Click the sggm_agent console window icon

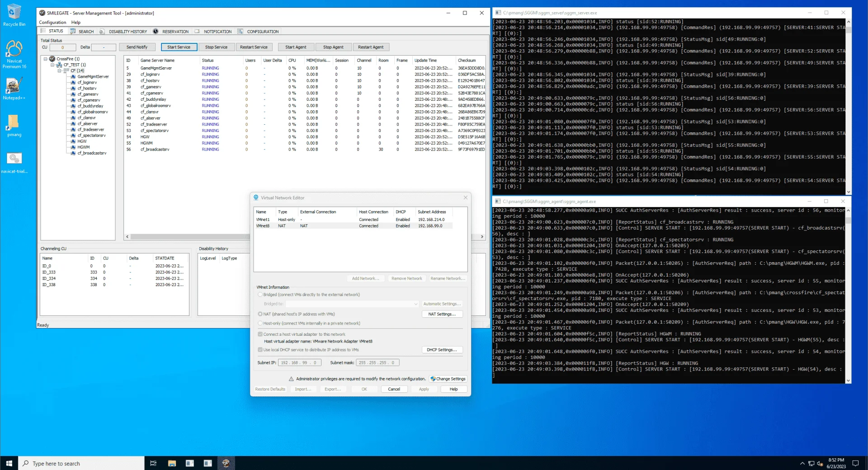[x=498, y=201]
